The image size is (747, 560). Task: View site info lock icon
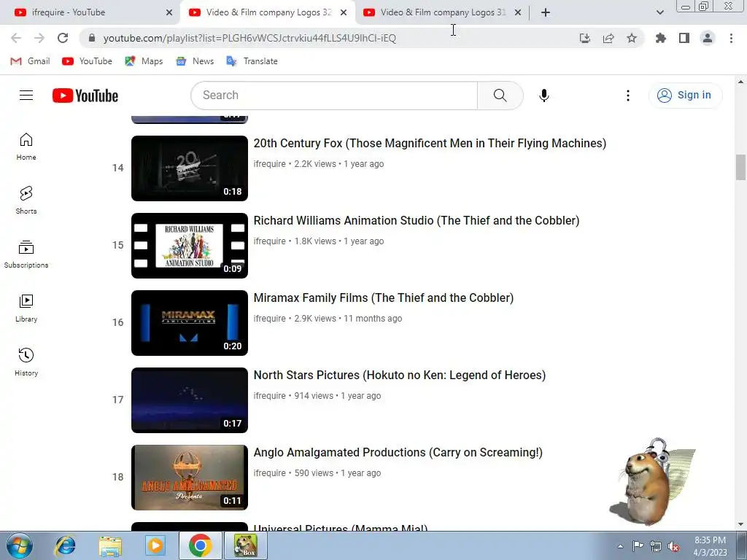(92, 38)
